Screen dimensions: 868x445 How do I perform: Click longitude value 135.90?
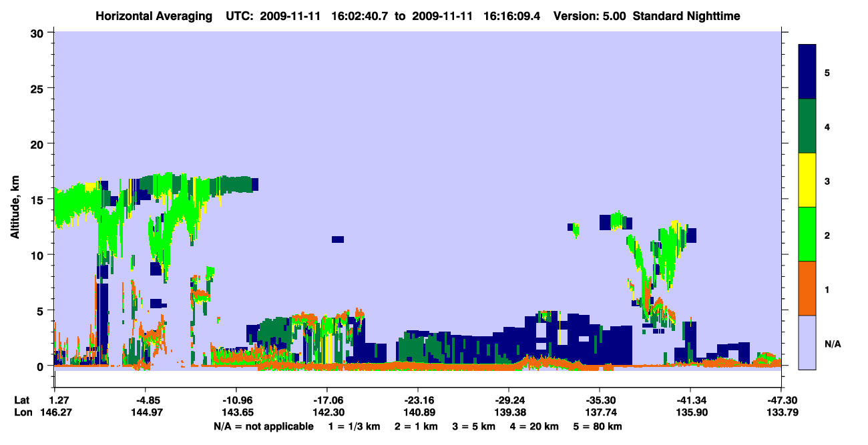pyautogui.click(x=690, y=413)
